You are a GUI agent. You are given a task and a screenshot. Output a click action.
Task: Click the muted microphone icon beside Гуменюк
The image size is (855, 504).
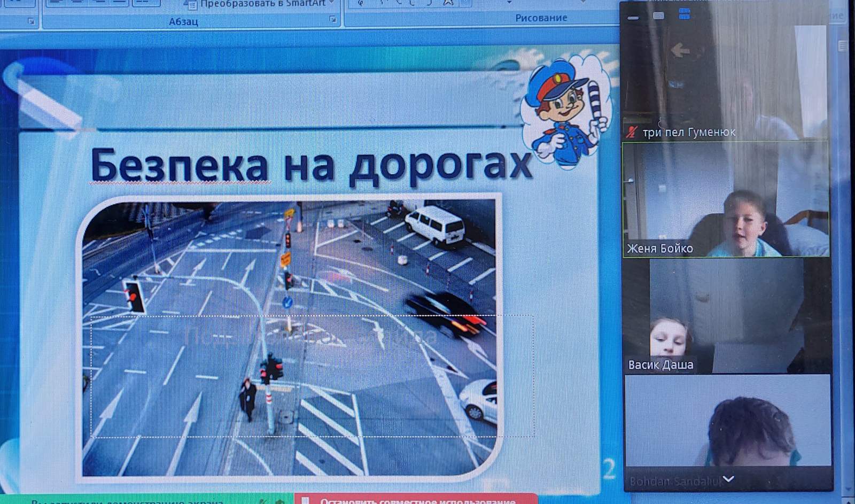tap(632, 131)
